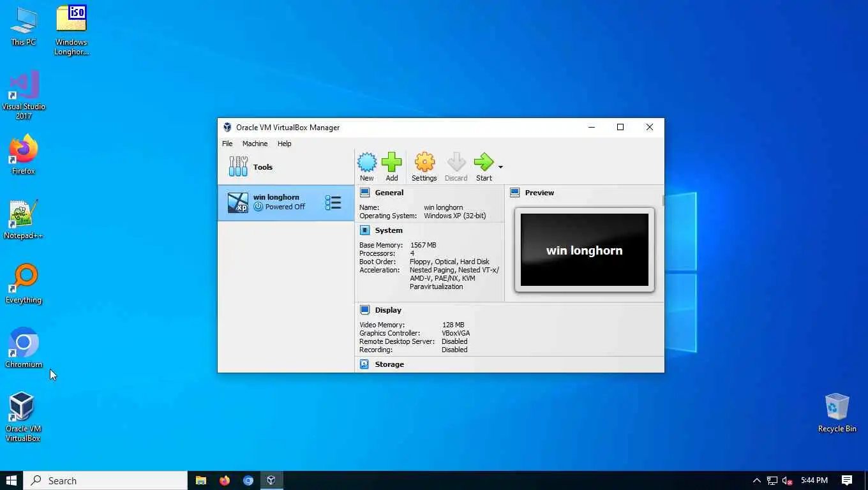Click the System section chip icon
This screenshot has height=490, width=868.
coord(364,230)
